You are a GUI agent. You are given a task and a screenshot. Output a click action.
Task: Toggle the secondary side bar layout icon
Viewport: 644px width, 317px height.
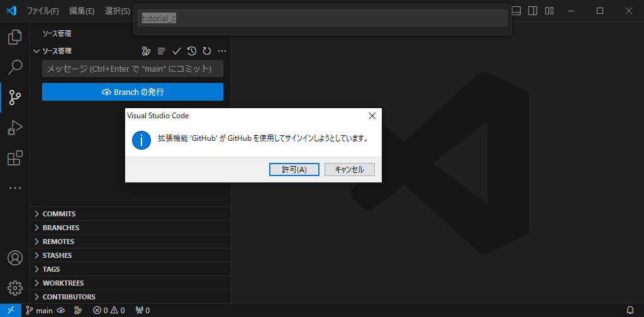pos(533,11)
